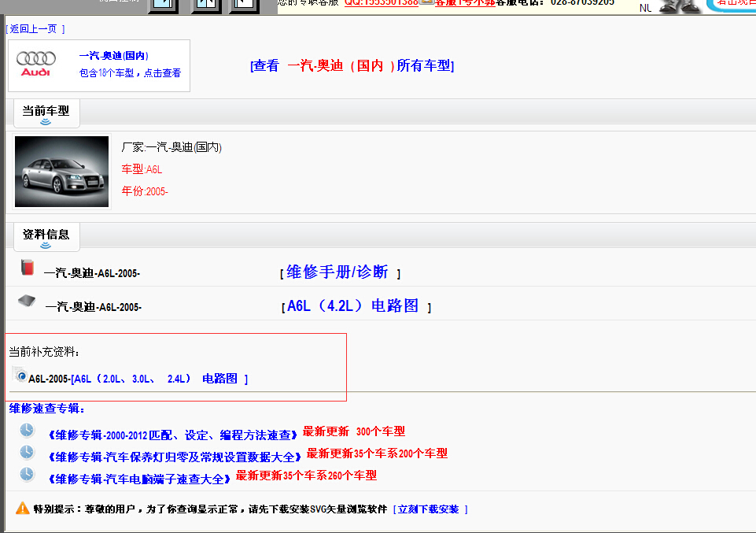Open 维修专辑-汽车电脑端子速查大全 link
The height and width of the screenshot is (533, 756).
coord(140,479)
